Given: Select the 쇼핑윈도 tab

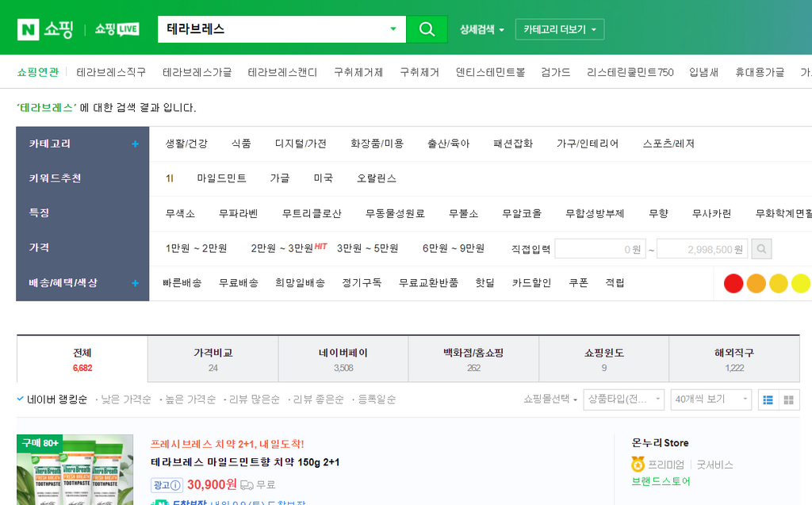Looking at the screenshot, I should click(603, 359).
